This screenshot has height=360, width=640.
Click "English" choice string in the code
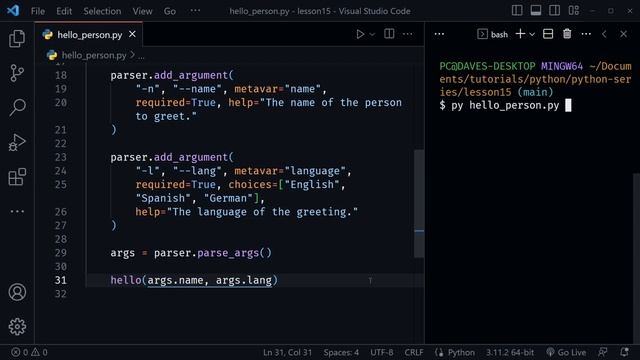[x=312, y=184]
